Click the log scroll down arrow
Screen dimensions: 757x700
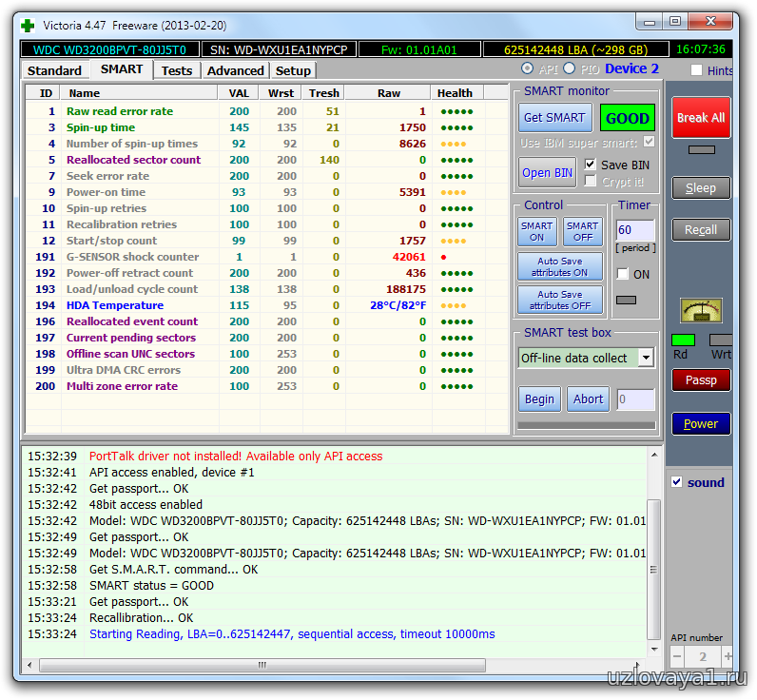[653, 650]
